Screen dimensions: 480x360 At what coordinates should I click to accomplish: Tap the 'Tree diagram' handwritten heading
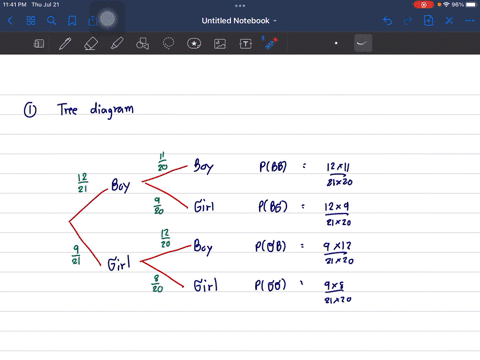96,109
